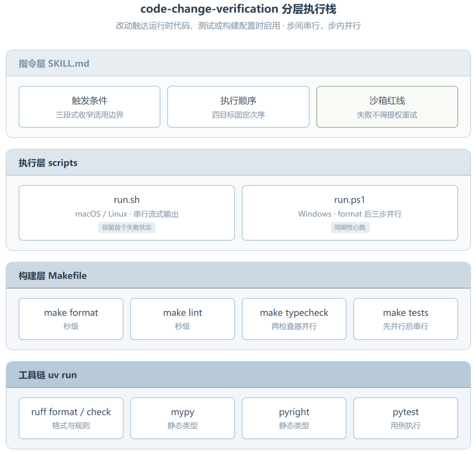This screenshot has height=454, width=476.
Task: Click the text 三段式收窄适用边界
Action: tap(89, 115)
